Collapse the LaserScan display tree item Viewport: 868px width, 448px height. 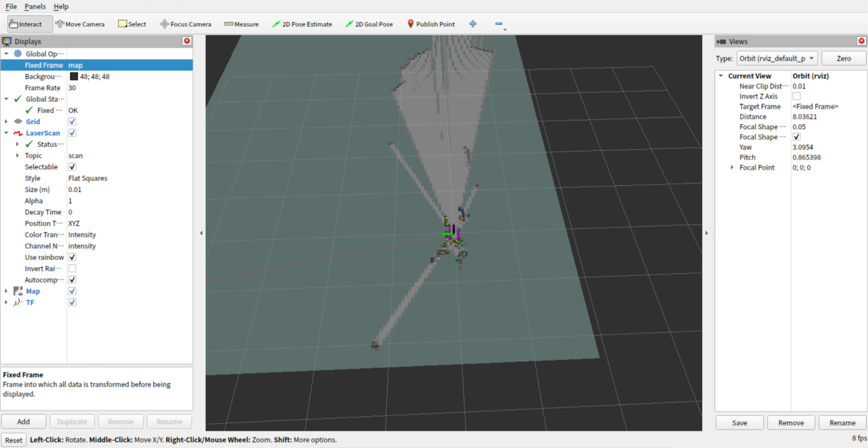pos(6,133)
